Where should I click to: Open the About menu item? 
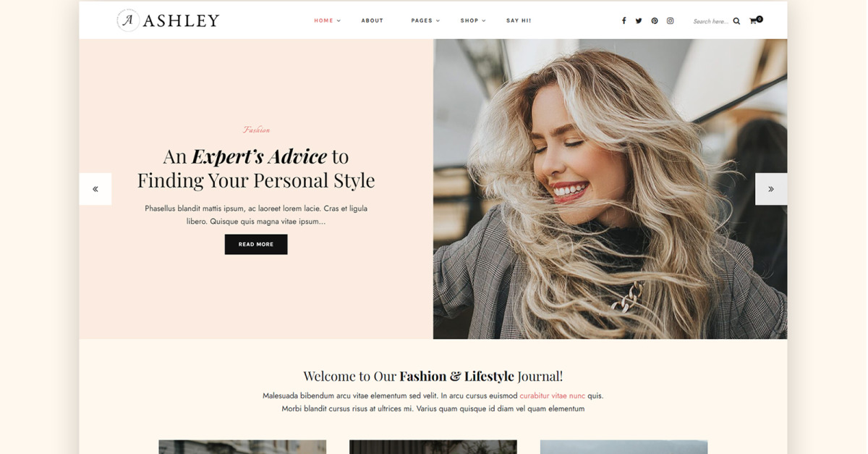pos(373,20)
